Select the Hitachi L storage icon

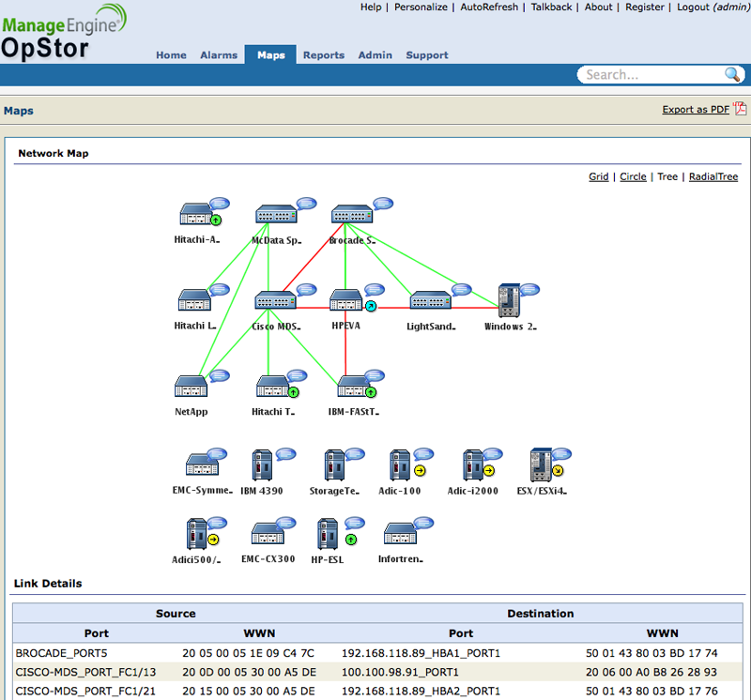(194, 299)
